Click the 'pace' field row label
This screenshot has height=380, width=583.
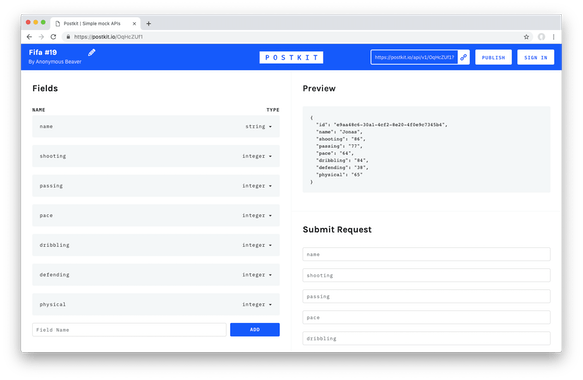46,216
